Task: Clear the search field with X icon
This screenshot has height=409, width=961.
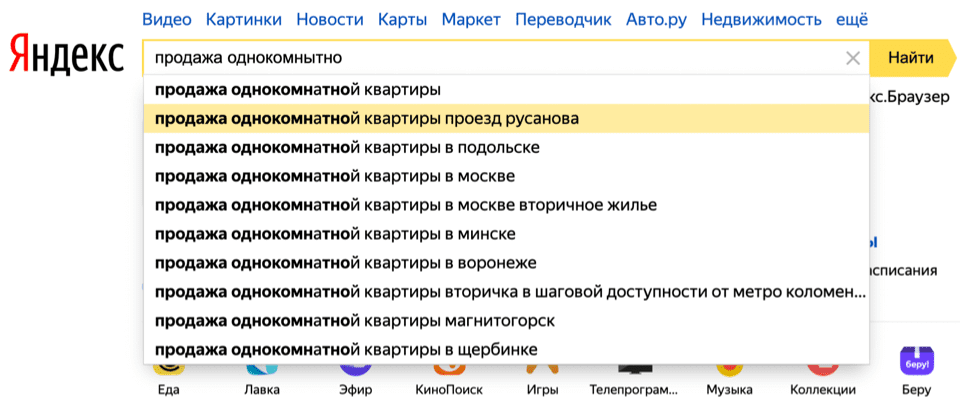Action: coord(853,59)
